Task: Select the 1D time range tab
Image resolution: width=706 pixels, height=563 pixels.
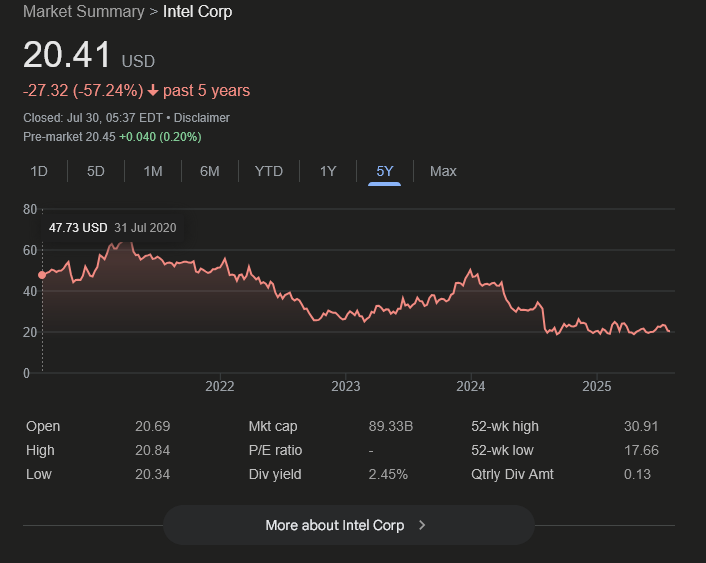Action: pyautogui.click(x=39, y=171)
